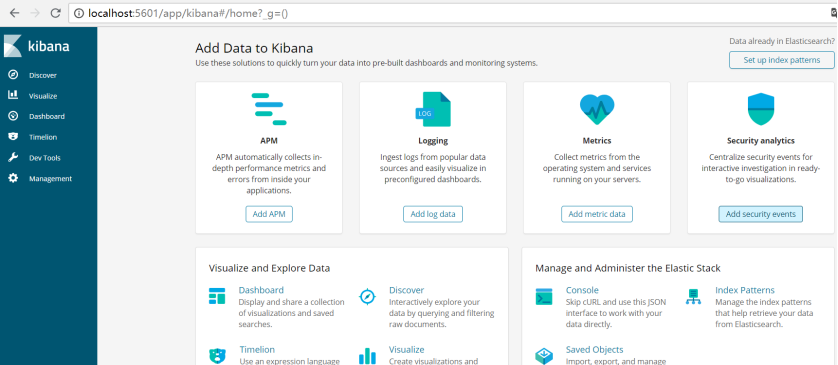
Task: Go forward with browser forward arrow
Action: tap(35, 13)
